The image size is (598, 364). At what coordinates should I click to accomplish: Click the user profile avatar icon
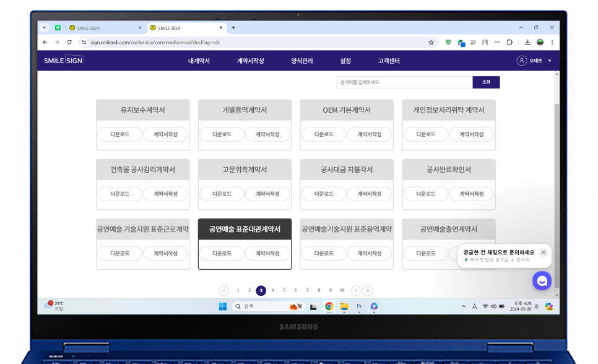(521, 60)
